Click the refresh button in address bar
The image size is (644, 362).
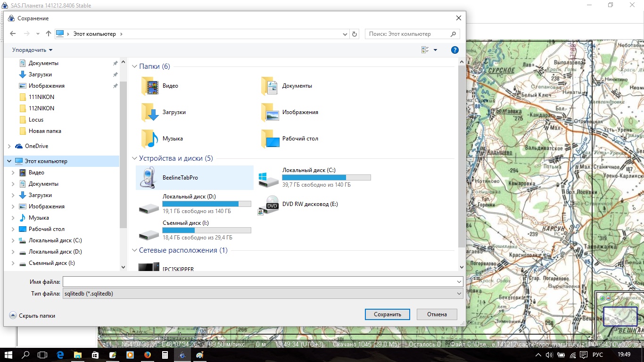355,34
